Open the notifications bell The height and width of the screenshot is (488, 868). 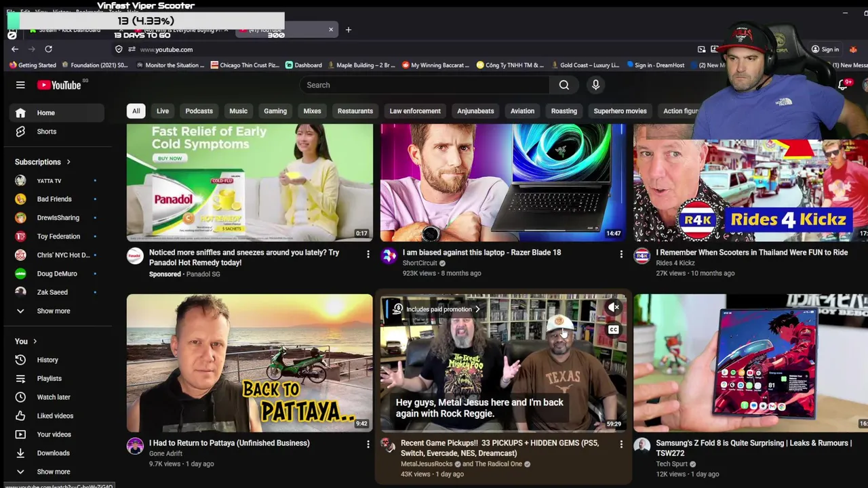tap(843, 85)
